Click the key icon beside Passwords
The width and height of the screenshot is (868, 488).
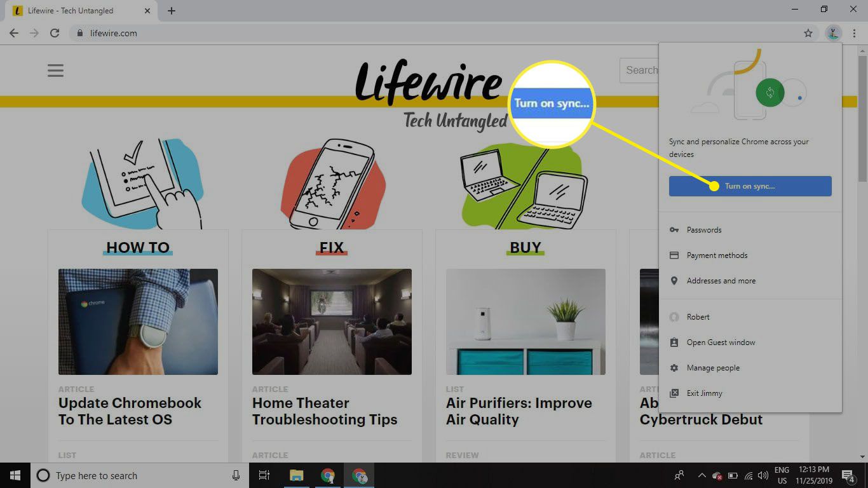point(674,230)
